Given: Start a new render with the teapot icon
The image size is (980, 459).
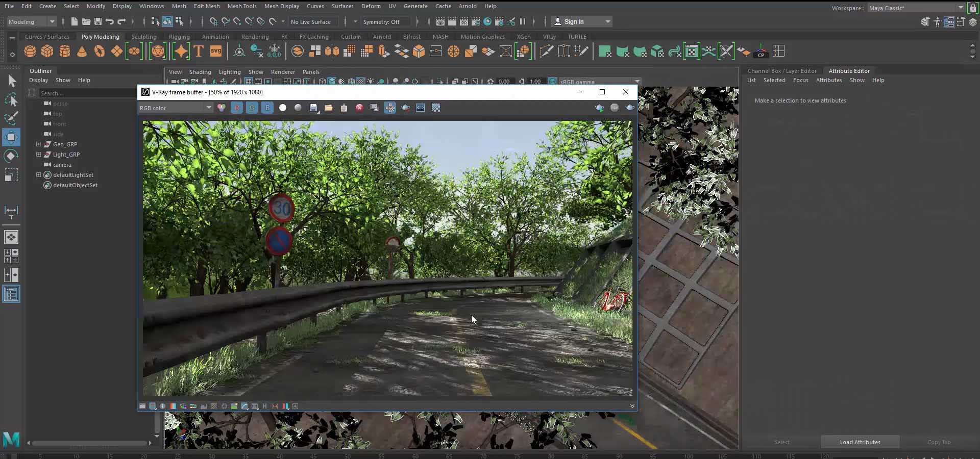Looking at the screenshot, I should pos(405,108).
